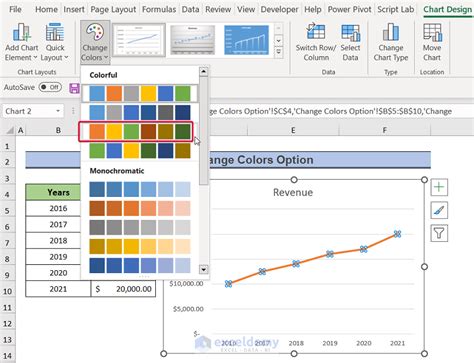Expand the chart styles gallery More arrow

click(x=279, y=52)
